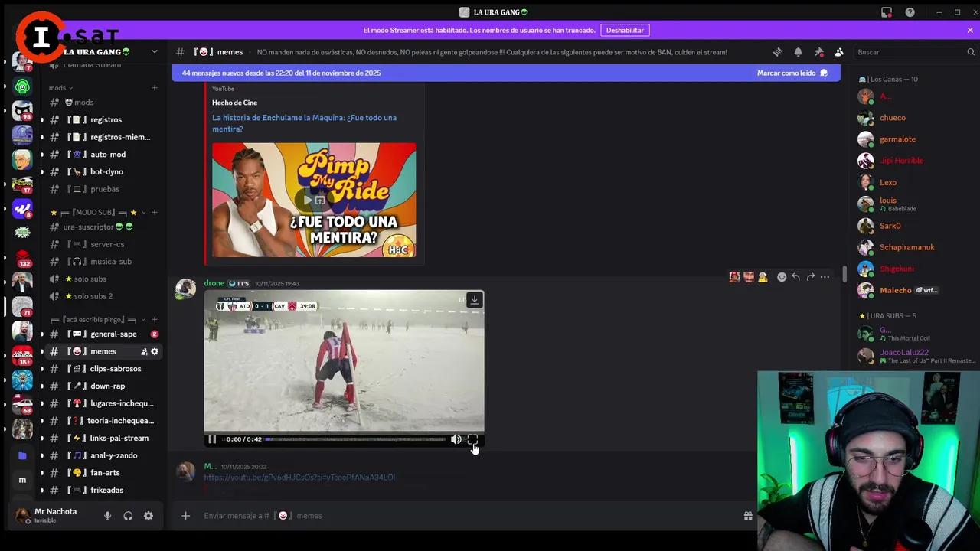The image size is (980, 551).
Task: Open user drone's profile name
Action: click(214, 283)
